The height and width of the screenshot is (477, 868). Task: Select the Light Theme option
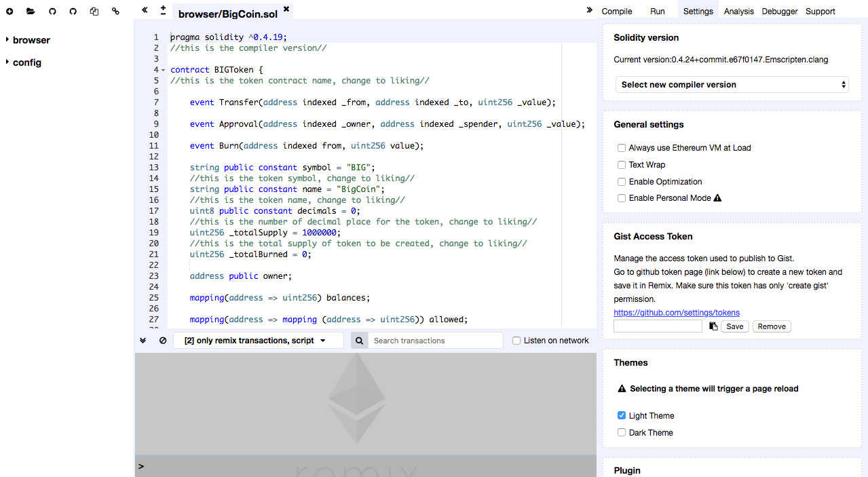[622, 415]
